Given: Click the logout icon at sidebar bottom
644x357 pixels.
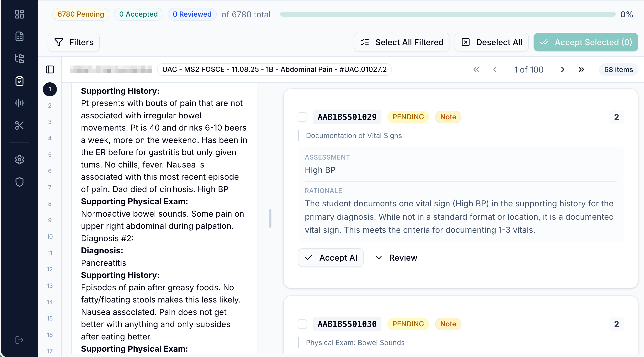Looking at the screenshot, I should [19, 340].
